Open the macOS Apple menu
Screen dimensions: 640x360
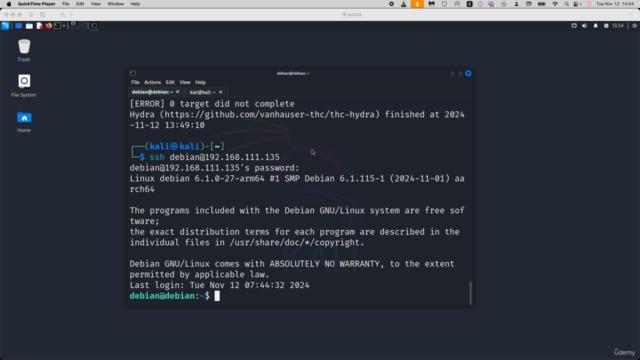9,4
